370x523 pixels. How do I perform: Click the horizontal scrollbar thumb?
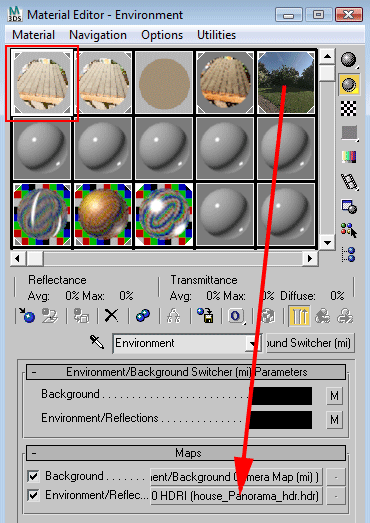pos(35,258)
